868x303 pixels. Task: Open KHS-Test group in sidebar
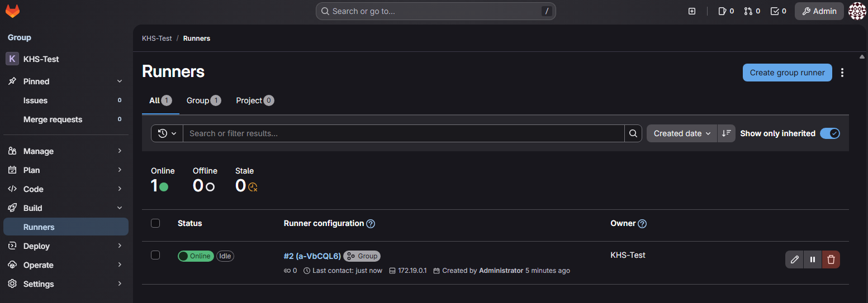pos(66,59)
